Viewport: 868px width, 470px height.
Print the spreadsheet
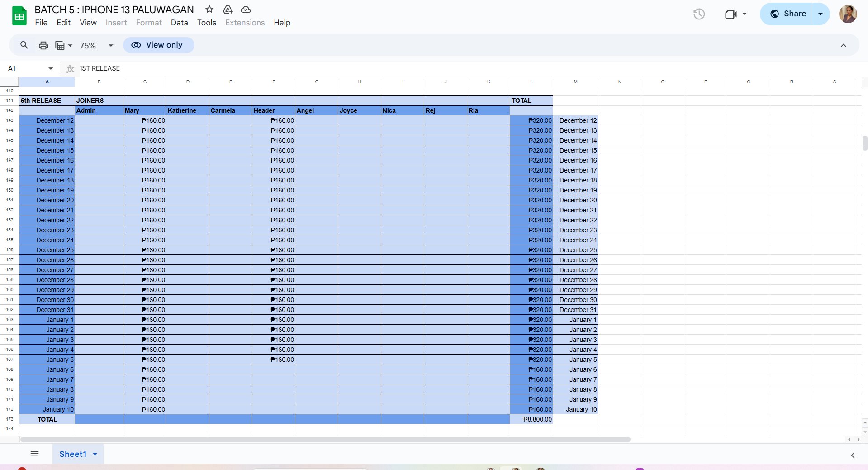[x=43, y=45]
